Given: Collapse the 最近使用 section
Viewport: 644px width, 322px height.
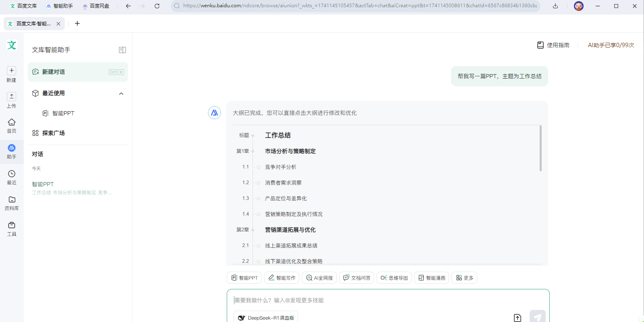Looking at the screenshot, I should pyautogui.click(x=121, y=93).
